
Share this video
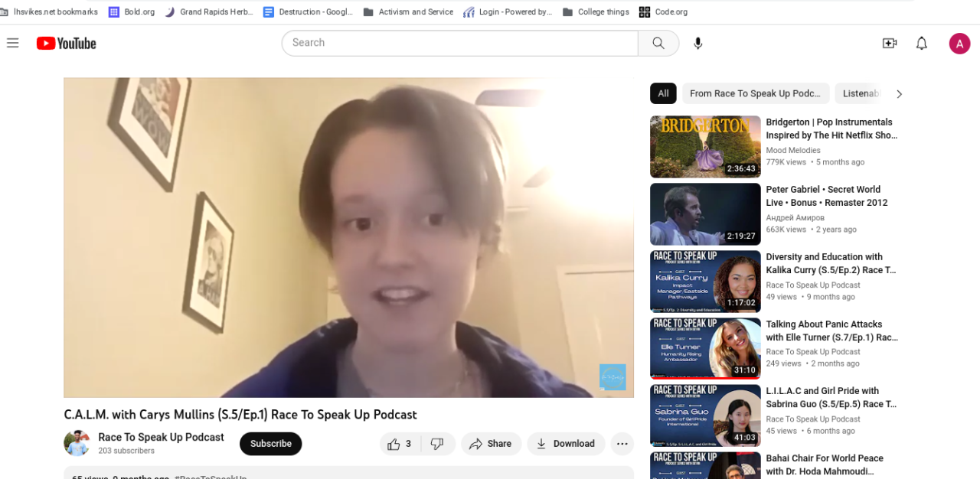click(491, 444)
